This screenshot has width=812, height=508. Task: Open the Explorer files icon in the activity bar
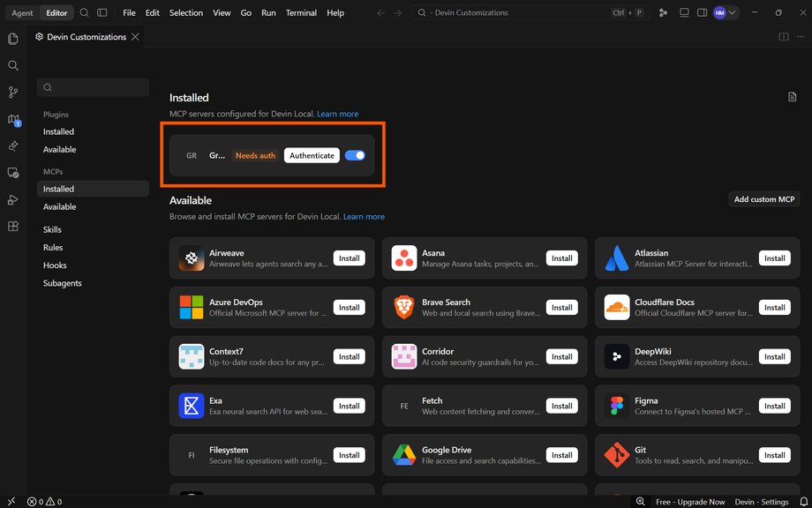click(x=13, y=39)
